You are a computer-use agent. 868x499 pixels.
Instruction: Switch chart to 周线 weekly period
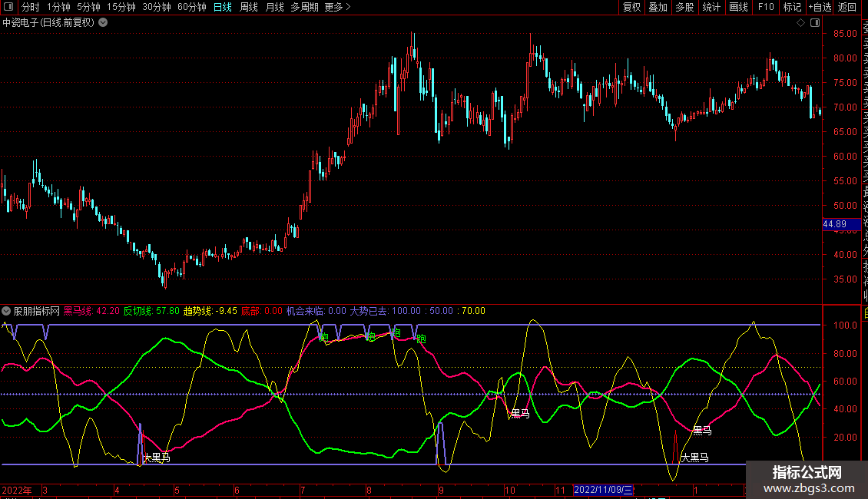click(248, 7)
